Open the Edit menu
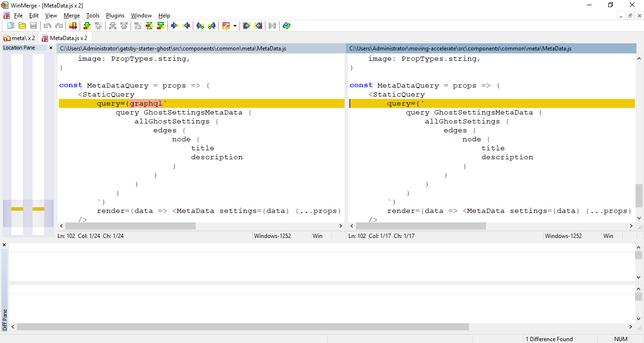 coord(34,16)
